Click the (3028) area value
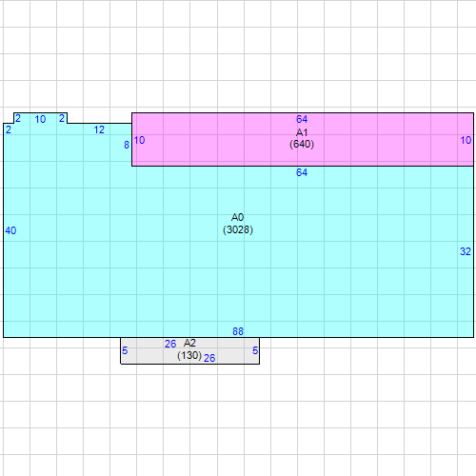The image size is (476, 476). (x=238, y=229)
